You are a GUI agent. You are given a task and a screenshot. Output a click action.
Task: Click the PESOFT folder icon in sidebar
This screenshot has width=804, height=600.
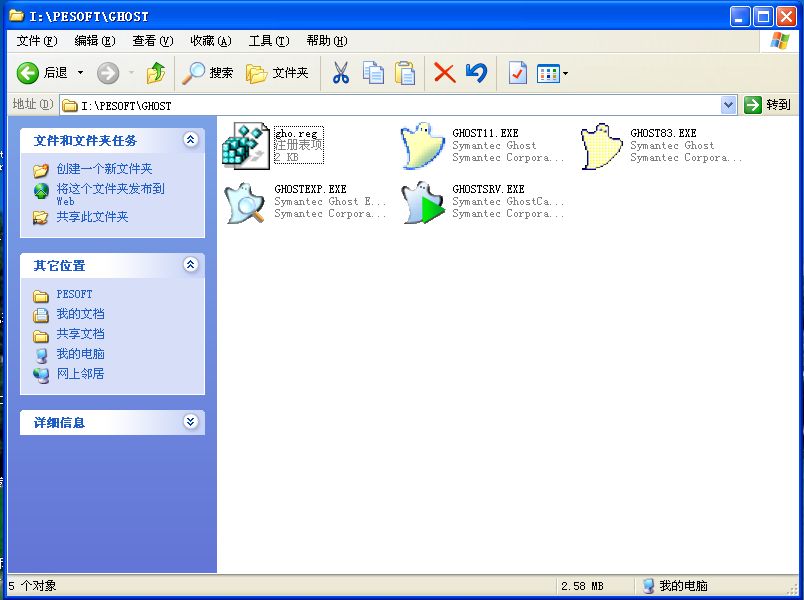pos(41,296)
